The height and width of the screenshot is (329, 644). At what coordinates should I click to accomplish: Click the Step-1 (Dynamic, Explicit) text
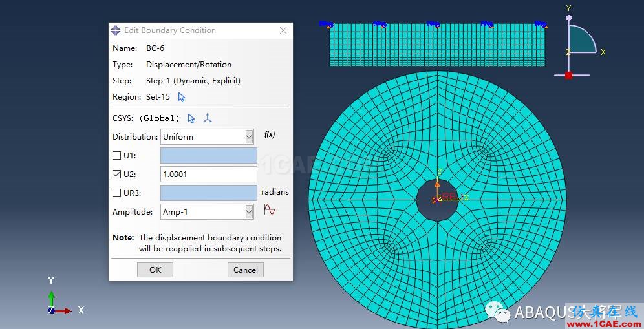click(x=193, y=81)
